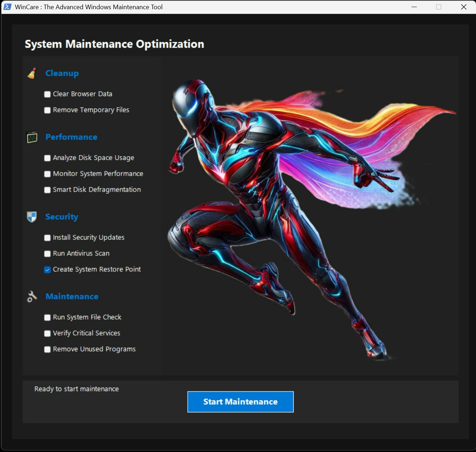This screenshot has width=476, height=452.
Task: Click the Ready to start maintenance status text
Action: (76, 389)
